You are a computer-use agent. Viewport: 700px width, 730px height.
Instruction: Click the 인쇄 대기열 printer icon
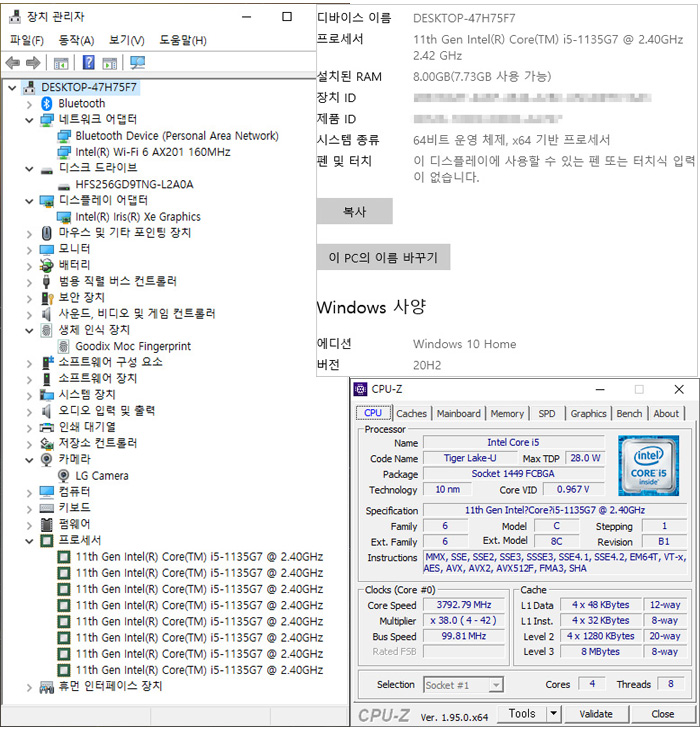click(47, 427)
